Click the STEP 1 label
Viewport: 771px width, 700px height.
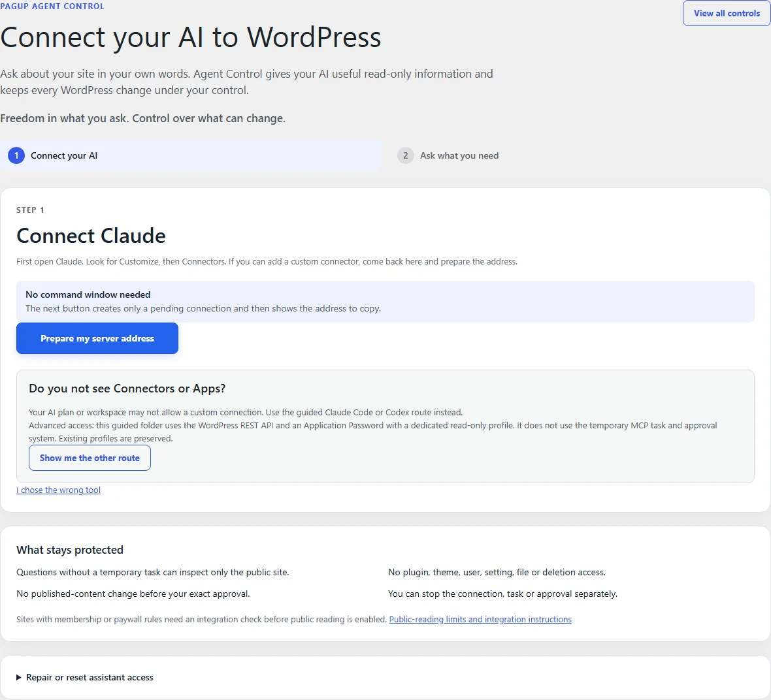pos(30,210)
